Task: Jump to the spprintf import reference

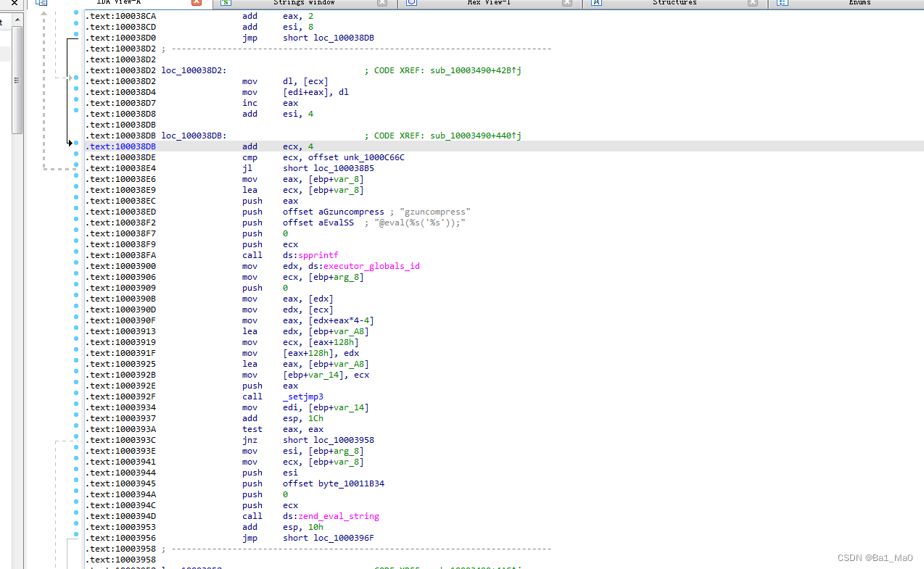Action: [318, 255]
